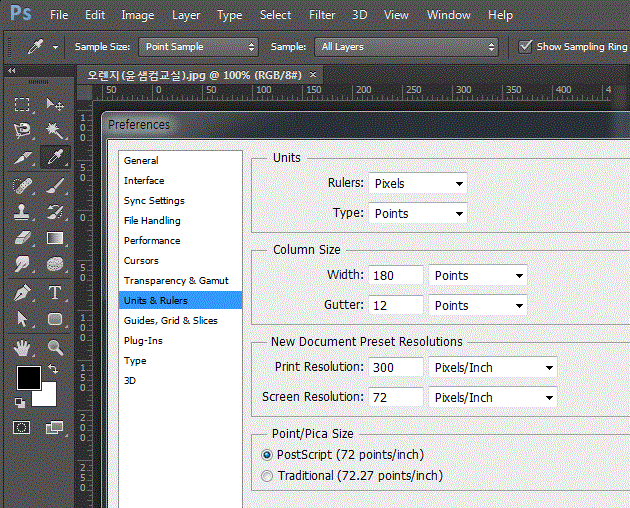Select PostScript (72 points/inch) radio
The width and height of the screenshot is (630, 508).
267,455
